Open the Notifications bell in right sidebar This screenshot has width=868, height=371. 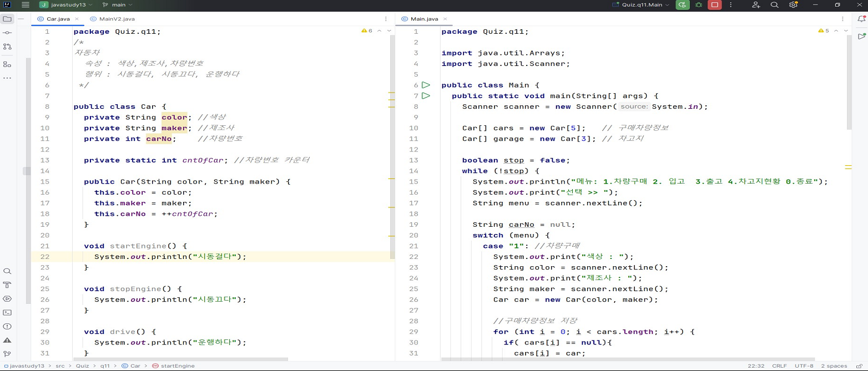tap(861, 19)
